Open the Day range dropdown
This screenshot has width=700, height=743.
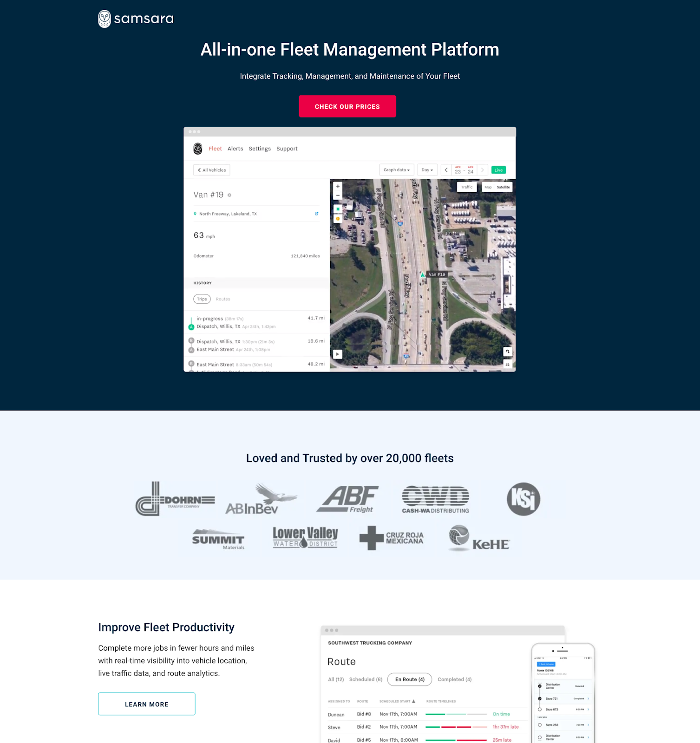[427, 170]
